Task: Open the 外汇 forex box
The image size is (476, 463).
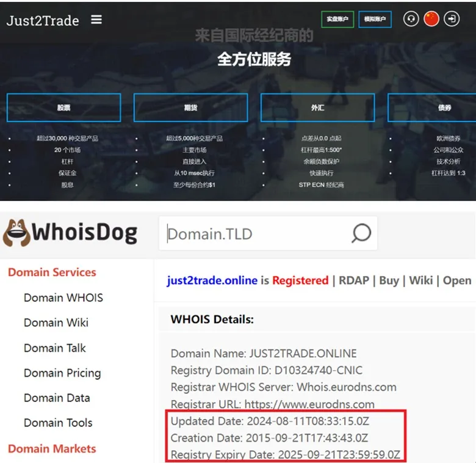Action: pos(317,108)
